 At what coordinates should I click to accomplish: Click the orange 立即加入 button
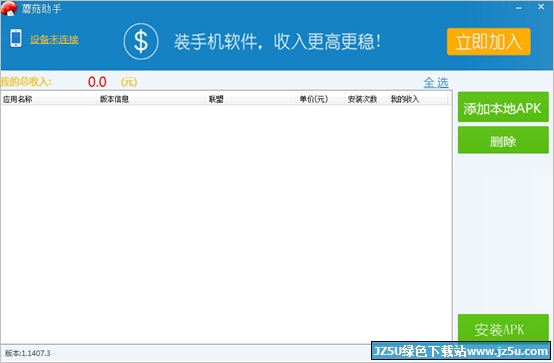(489, 42)
